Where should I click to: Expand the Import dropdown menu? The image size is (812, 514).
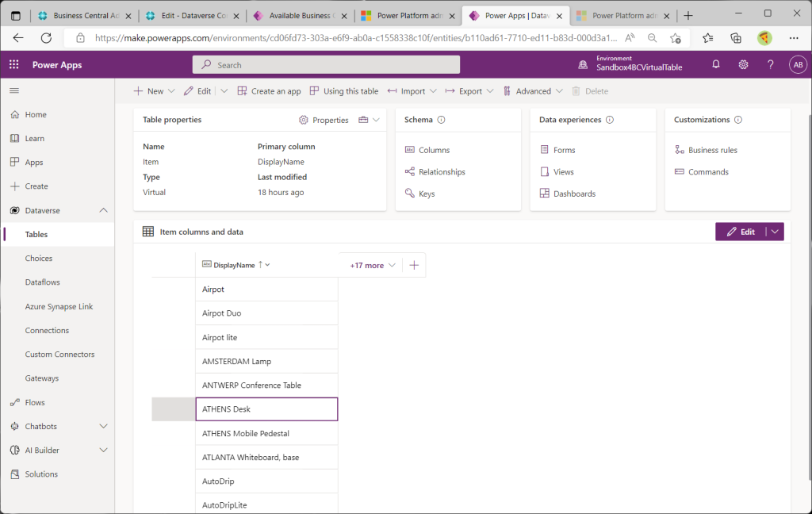tap(434, 91)
